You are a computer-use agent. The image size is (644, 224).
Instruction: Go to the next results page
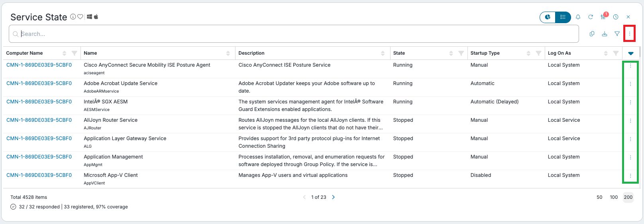pos(334,197)
